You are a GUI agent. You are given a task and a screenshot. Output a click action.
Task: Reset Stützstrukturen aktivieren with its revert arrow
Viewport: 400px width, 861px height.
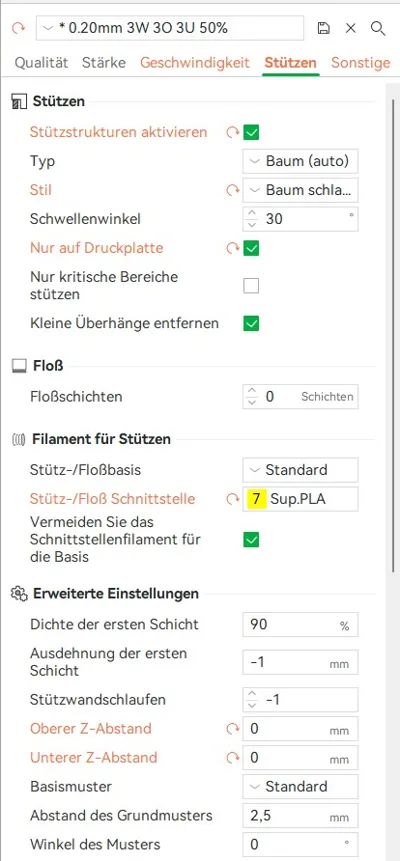pyautogui.click(x=234, y=132)
